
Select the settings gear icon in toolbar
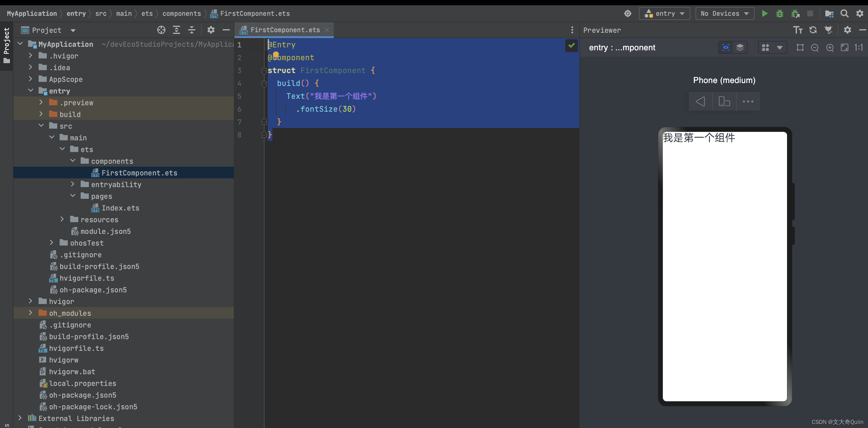point(860,13)
